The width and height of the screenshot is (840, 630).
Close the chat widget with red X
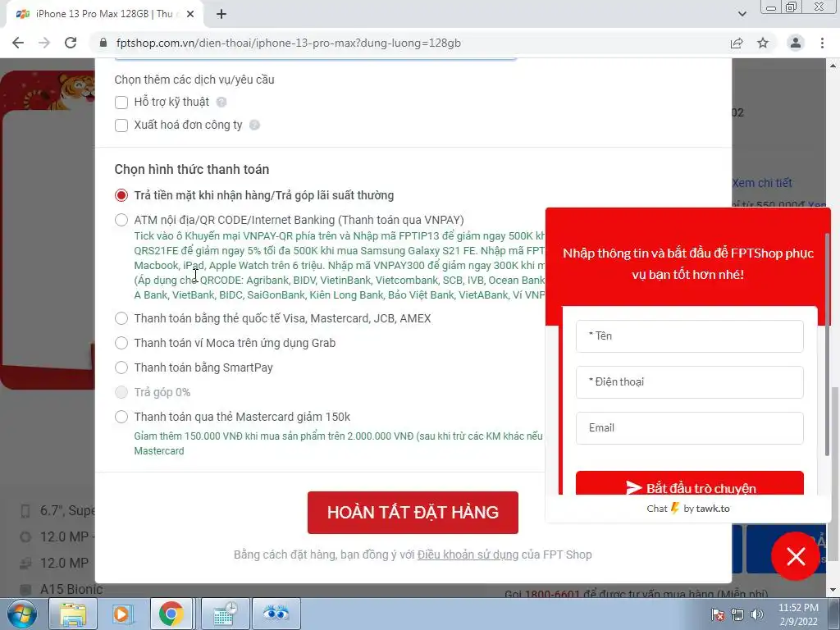pos(796,556)
